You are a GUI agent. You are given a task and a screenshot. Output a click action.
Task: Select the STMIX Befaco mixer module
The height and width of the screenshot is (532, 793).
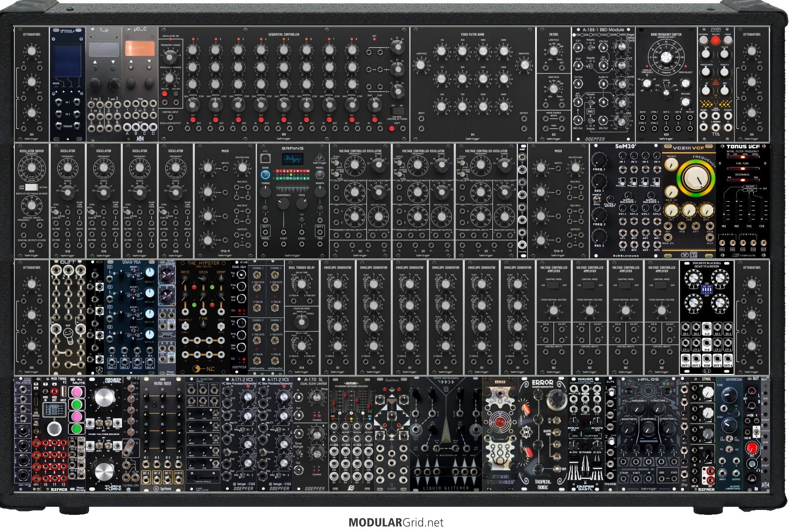pyautogui.click(x=702, y=434)
